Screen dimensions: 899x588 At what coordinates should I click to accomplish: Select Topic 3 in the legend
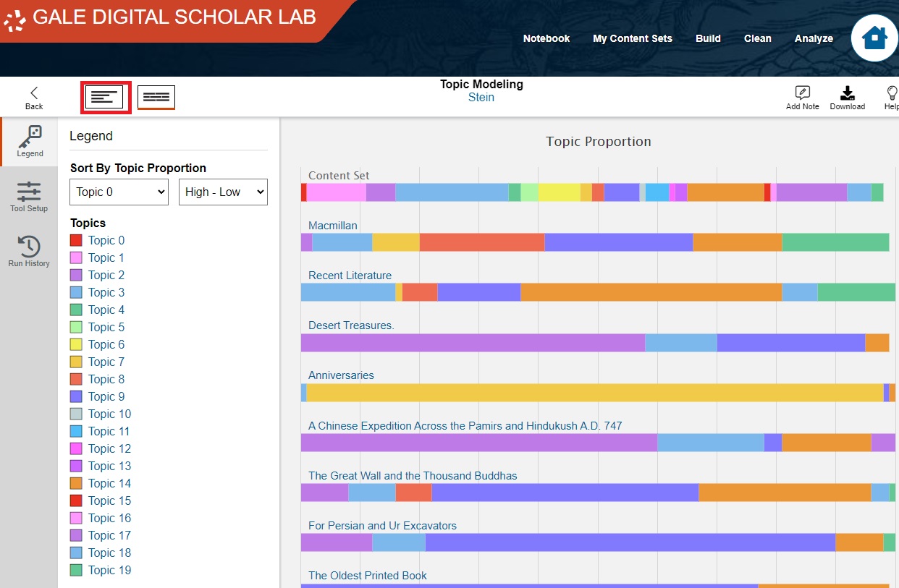pos(106,292)
